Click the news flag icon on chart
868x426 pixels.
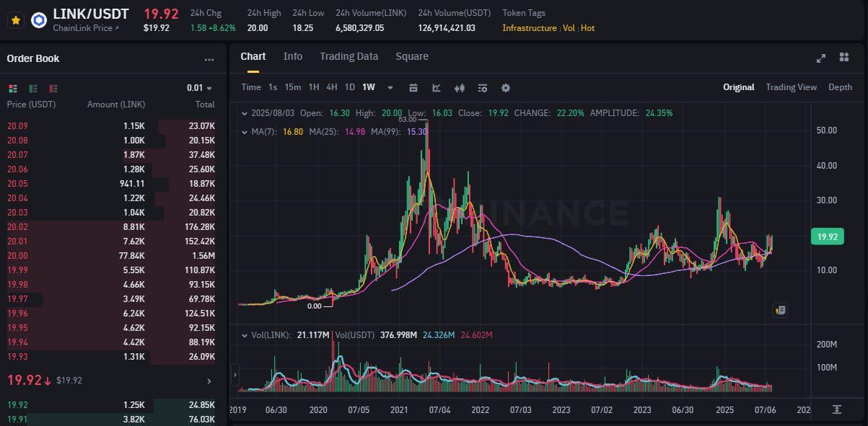point(780,310)
